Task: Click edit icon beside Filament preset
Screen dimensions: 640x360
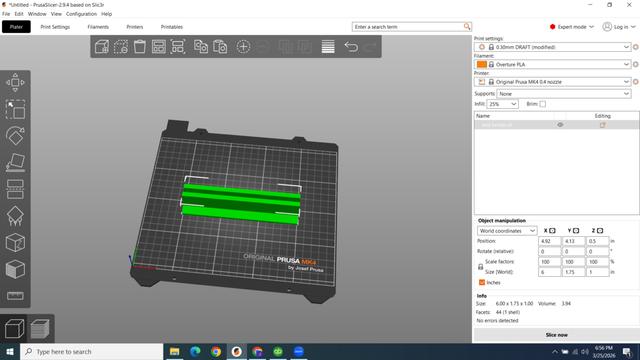Action: (636, 64)
